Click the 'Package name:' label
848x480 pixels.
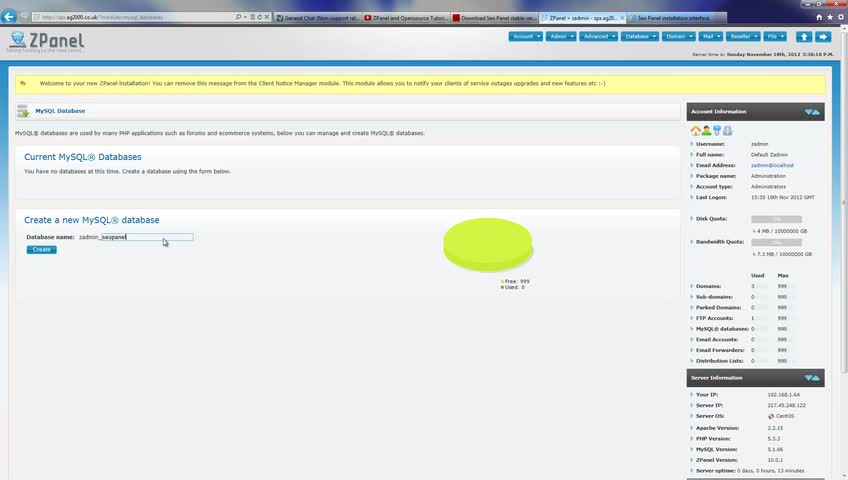pyautogui.click(x=716, y=176)
